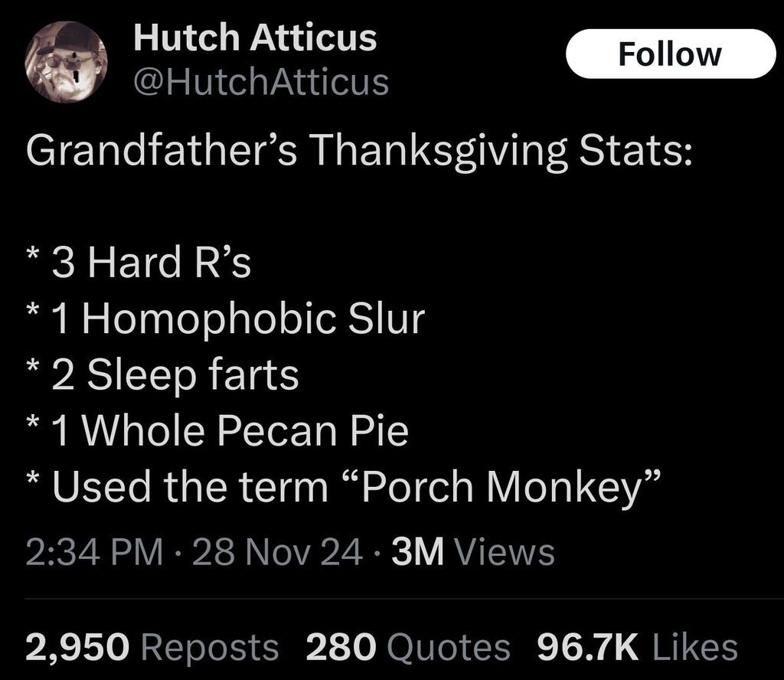
Task: Click the 1 Whole Pecan Pie line
Action: coord(229,430)
